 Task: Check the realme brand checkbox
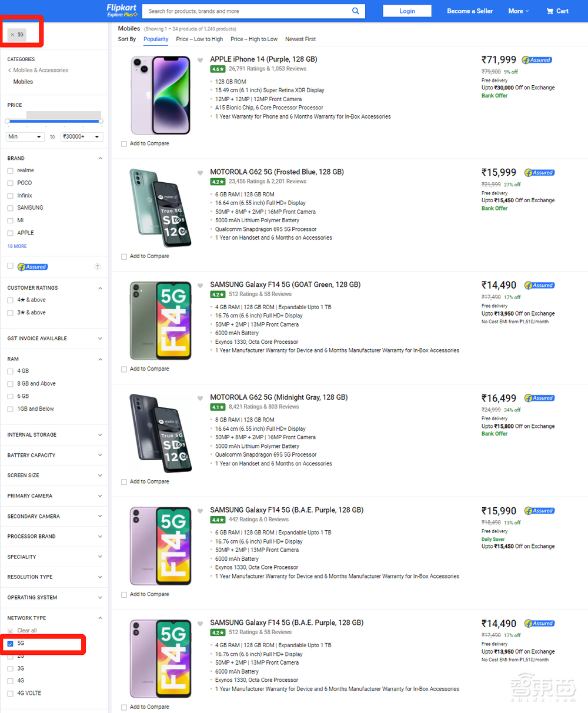[x=10, y=170]
